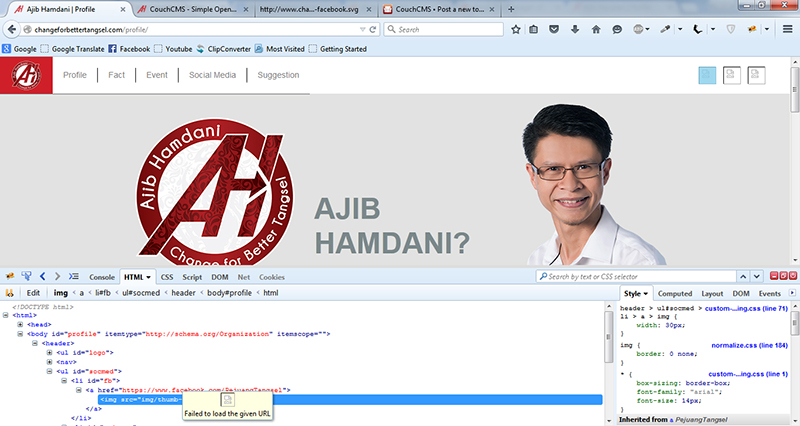Detach Firebug into a new window
Image resolution: width=800 pixels, height=426 pixels.
(783, 276)
